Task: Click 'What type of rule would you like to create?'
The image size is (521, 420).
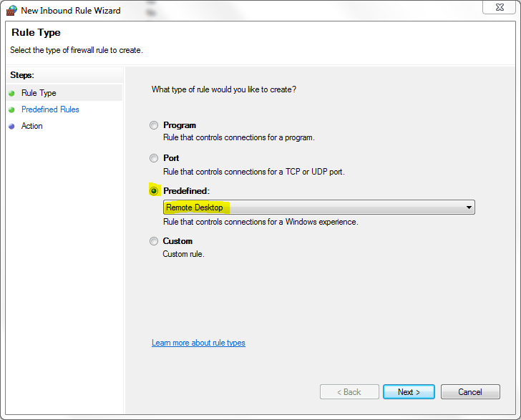Action: pos(224,89)
